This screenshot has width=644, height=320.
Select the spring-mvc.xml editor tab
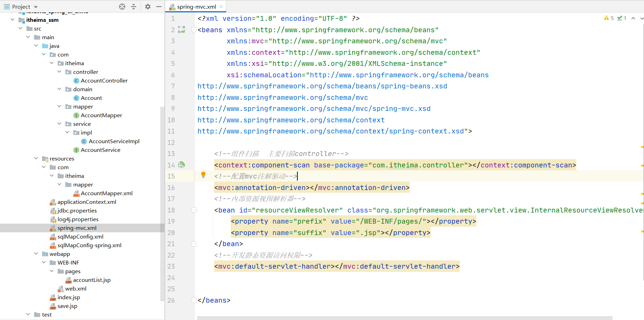(x=196, y=7)
